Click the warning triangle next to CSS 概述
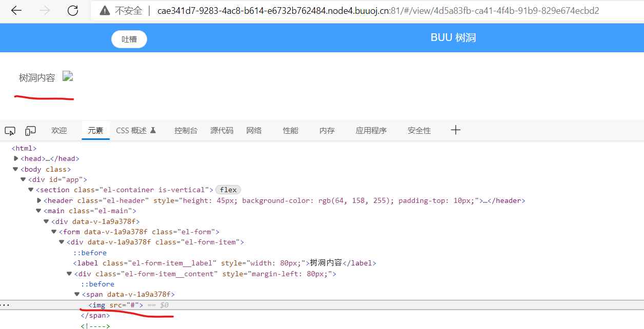The image size is (644, 329). coord(154,130)
